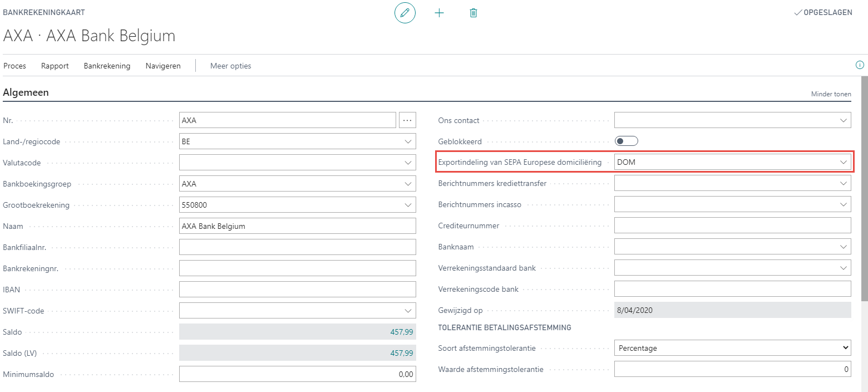
Task: Open the Rapport menu
Action: pyautogui.click(x=55, y=66)
